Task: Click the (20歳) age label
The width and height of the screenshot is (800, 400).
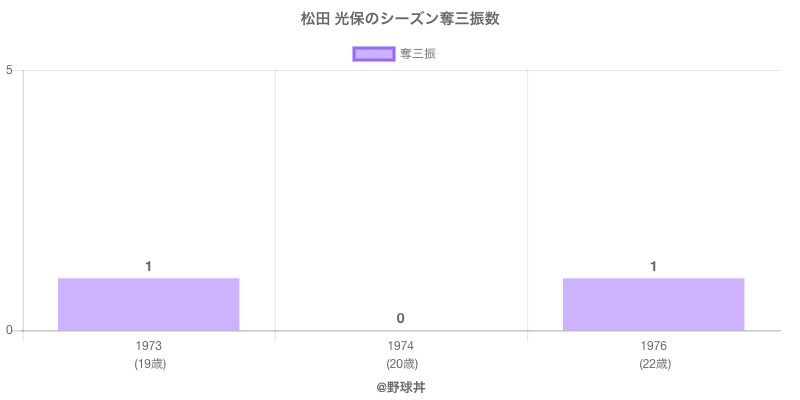Action: click(400, 363)
